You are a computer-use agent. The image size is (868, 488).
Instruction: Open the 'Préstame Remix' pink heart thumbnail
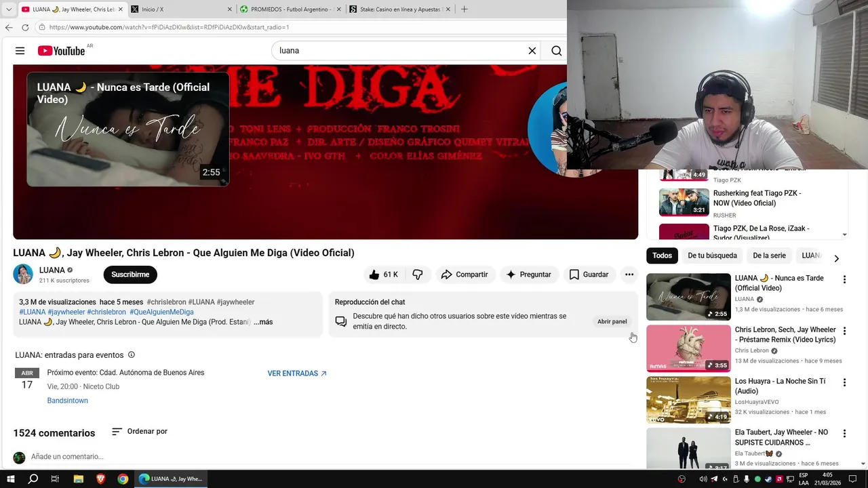(688, 348)
